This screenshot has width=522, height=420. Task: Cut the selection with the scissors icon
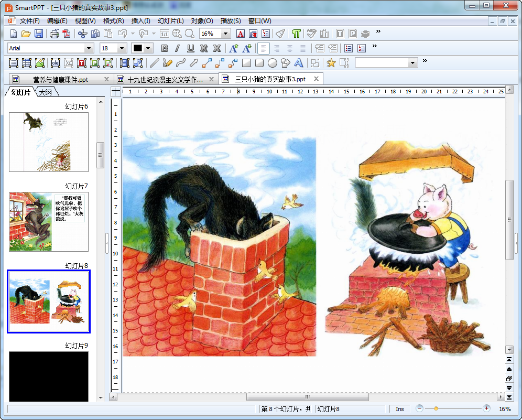(x=83, y=34)
